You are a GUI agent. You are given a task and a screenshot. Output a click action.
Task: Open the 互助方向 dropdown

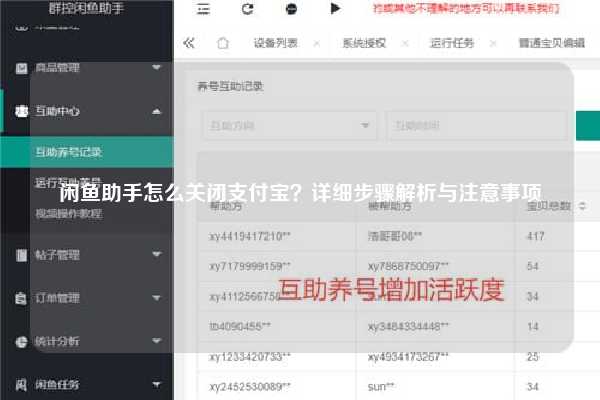coord(289,126)
